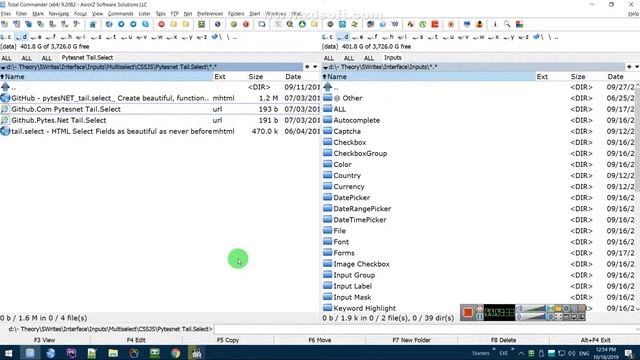This screenshot has width=640, height=360.
Task: Click the command line input field
Action: (x=424, y=329)
